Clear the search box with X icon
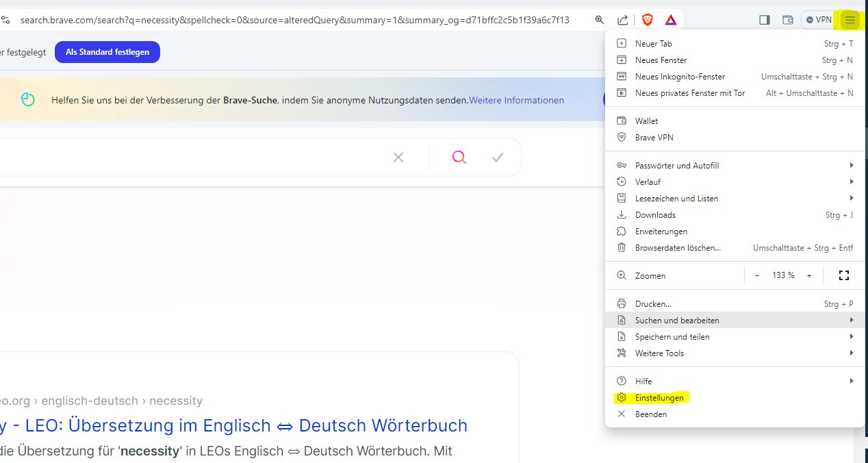This screenshot has height=463, width=868. (x=398, y=158)
